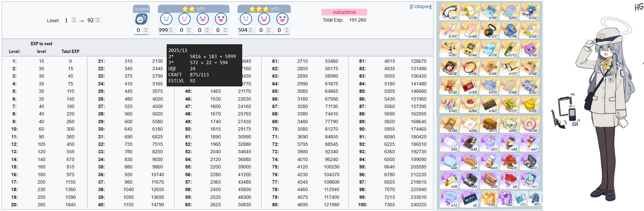Select the rose bouquet gift x6
644x211 pixels.
coord(510,180)
